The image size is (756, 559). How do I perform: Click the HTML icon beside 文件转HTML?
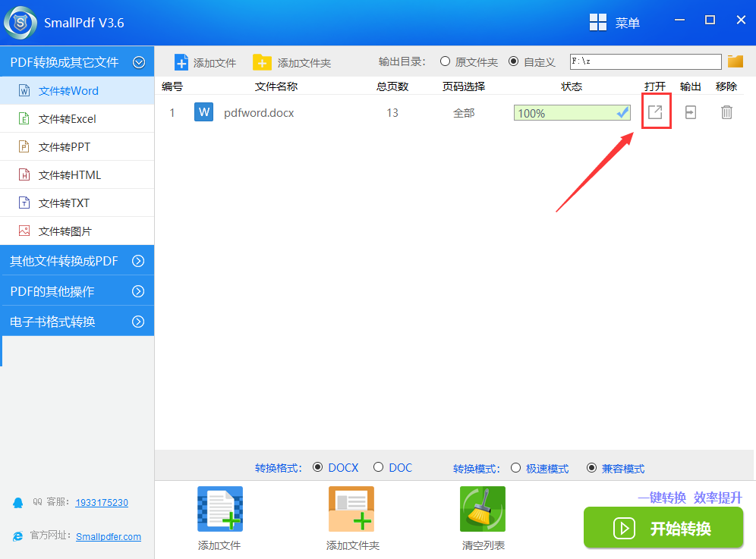point(24,174)
